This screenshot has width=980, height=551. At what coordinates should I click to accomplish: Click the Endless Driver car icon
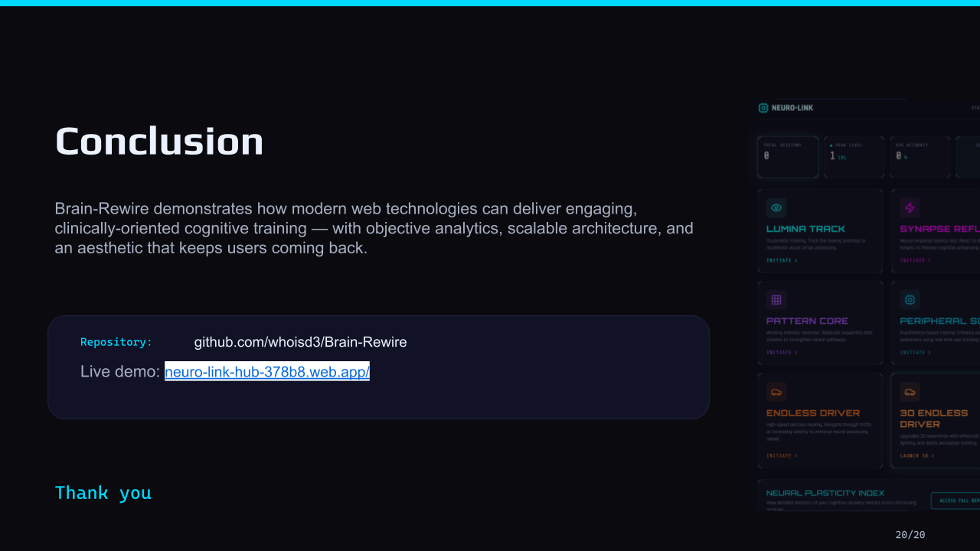click(776, 392)
